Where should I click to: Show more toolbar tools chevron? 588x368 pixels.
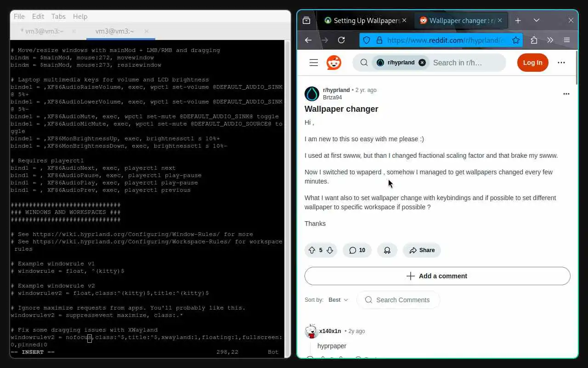(550, 40)
